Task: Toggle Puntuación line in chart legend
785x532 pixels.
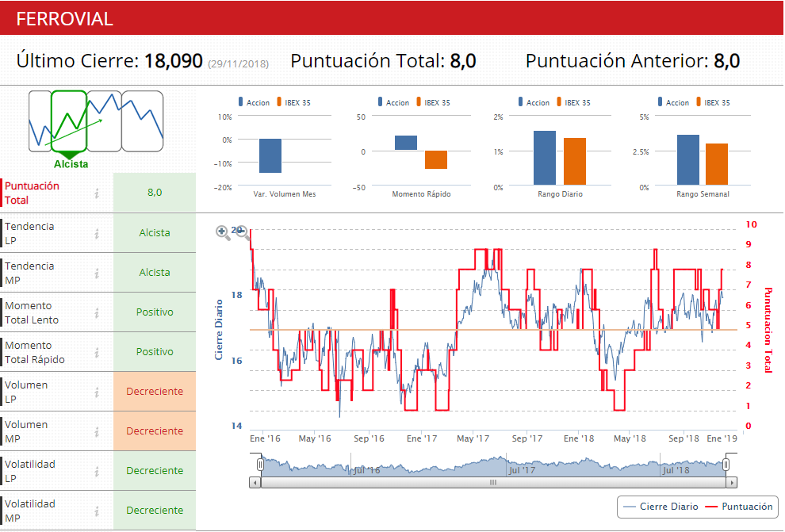Action: (739, 507)
